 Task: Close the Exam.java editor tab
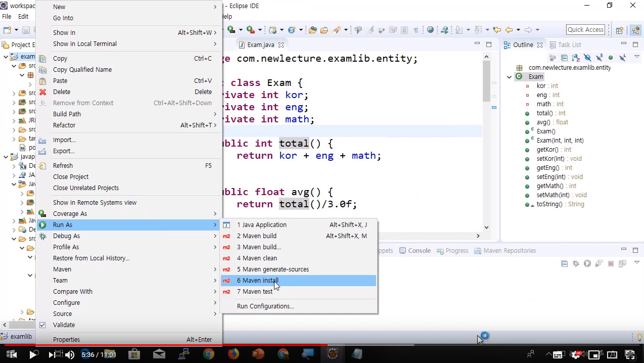[281, 45]
